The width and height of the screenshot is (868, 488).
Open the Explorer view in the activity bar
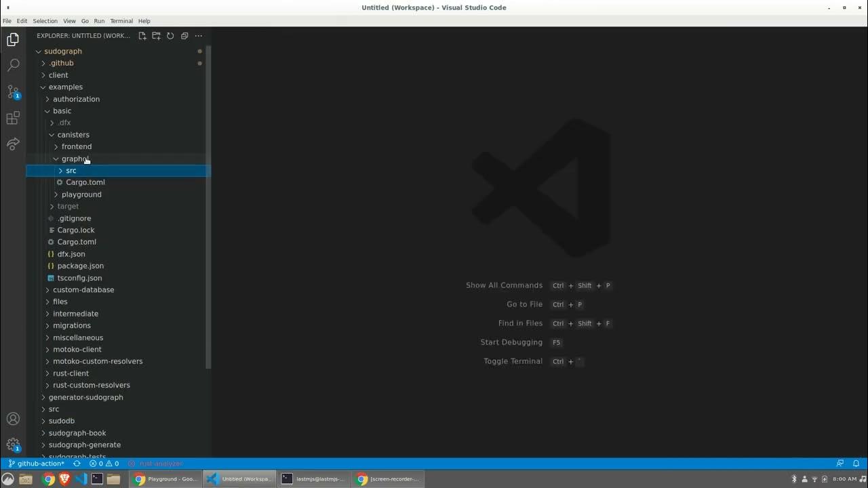coord(13,40)
